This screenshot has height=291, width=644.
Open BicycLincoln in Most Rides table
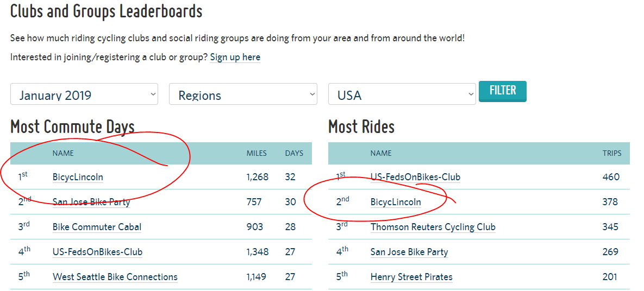point(396,202)
